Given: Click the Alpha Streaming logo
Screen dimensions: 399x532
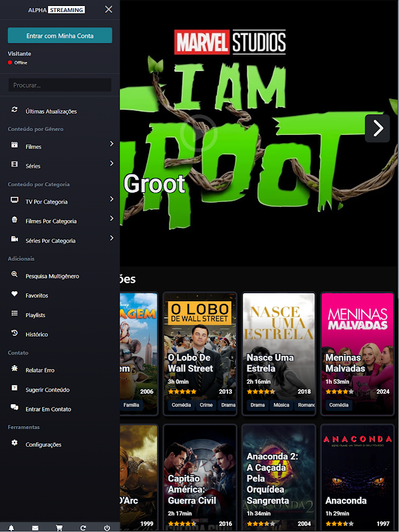Looking at the screenshot, I should (57, 10).
